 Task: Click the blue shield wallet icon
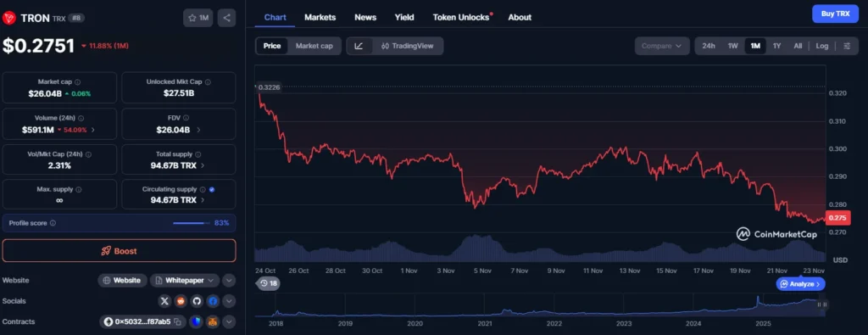point(197,321)
